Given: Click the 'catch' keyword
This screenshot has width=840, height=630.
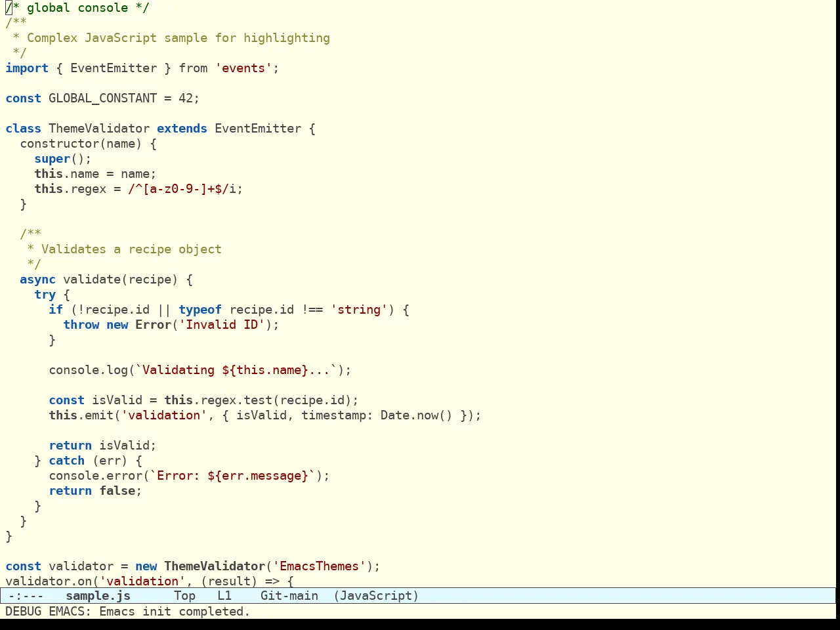Looking at the screenshot, I should pos(67,461).
